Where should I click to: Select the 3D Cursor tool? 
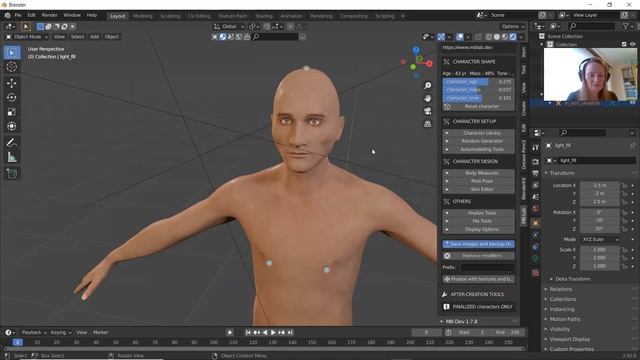pos(12,67)
